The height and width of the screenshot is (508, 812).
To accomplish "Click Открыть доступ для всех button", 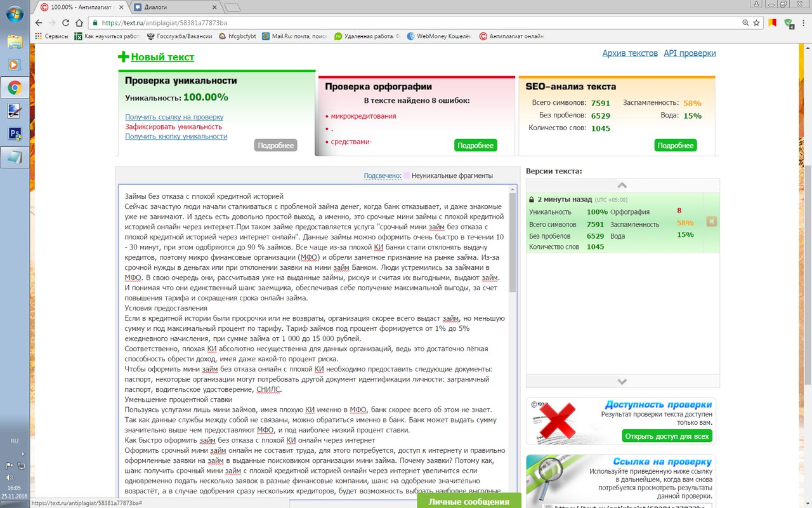I will coord(667,436).
